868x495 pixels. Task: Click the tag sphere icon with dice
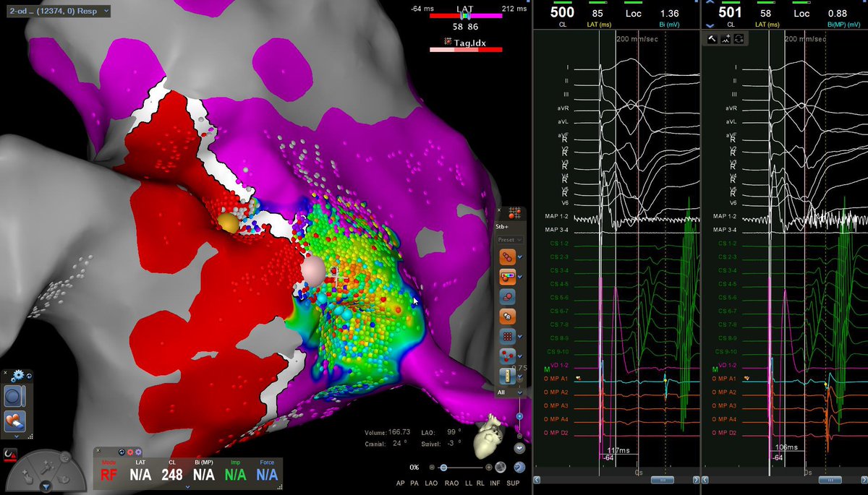click(x=508, y=315)
